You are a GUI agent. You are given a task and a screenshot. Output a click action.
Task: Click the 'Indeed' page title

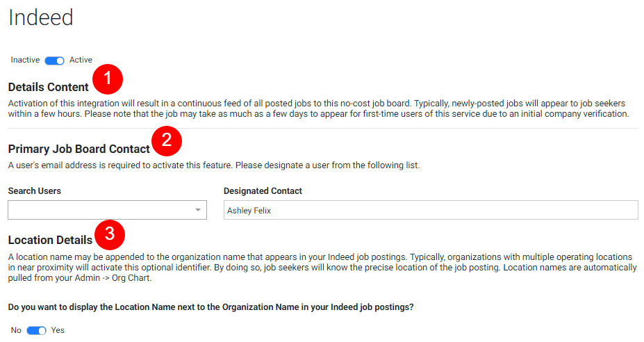[41, 18]
